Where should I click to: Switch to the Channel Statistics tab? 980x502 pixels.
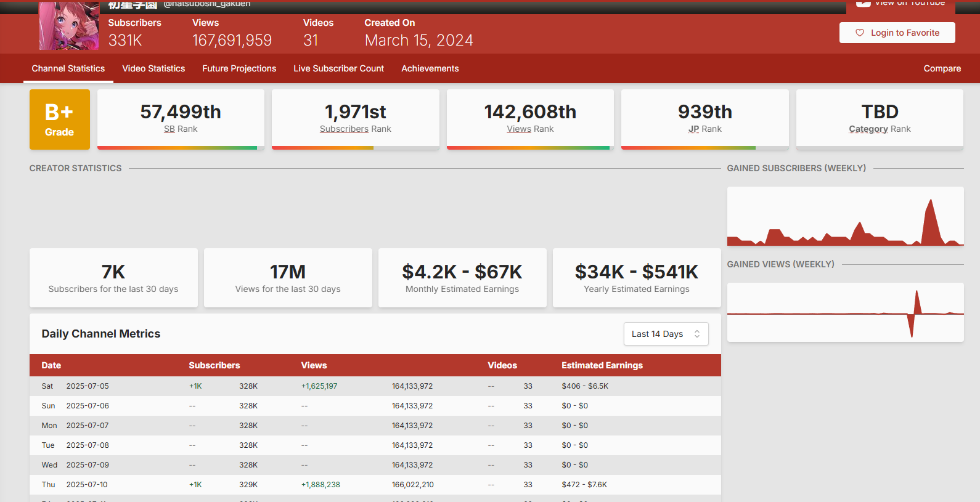(68, 68)
